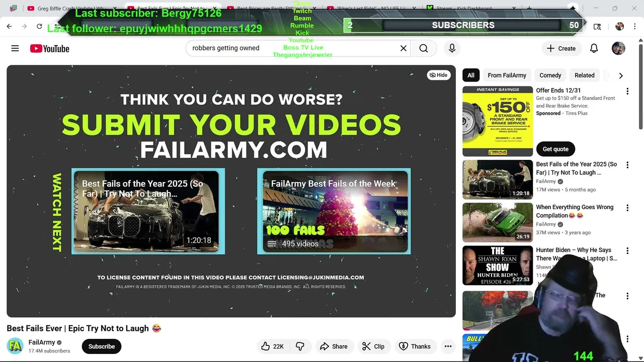Reload the page
Screen dimensions: 644x362
coord(39,26)
